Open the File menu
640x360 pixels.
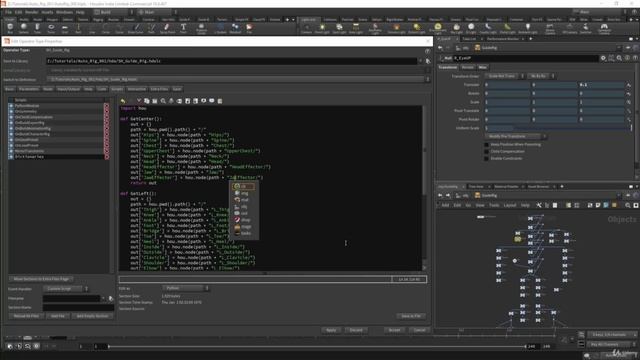pyautogui.click(x=8, y=12)
